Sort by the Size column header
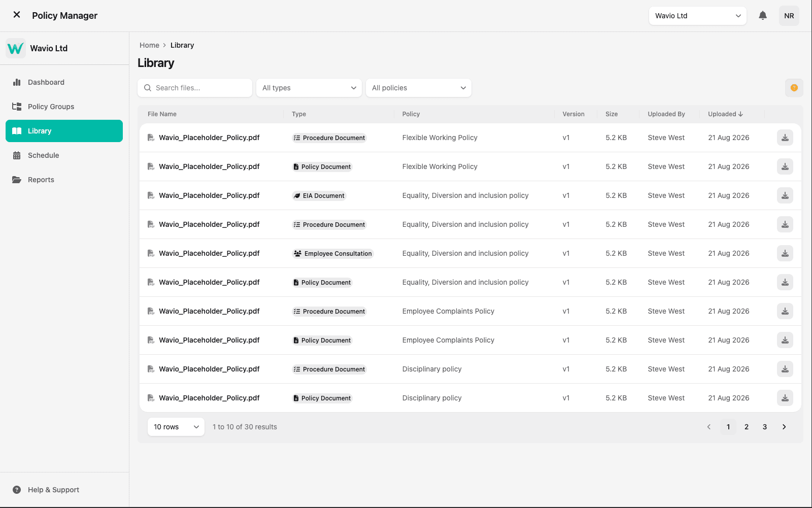The width and height of the screenshot is (812, 508). click(x=612, y=114)
